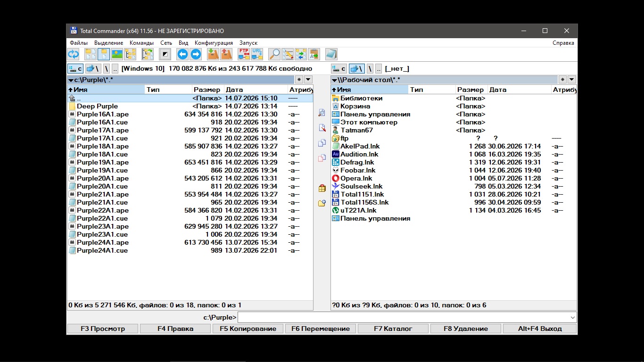Click the refresh (reread source) toolbar icon
Image resolution: width=644 pixels, height=362 pixels.
(x=74, y=54)
